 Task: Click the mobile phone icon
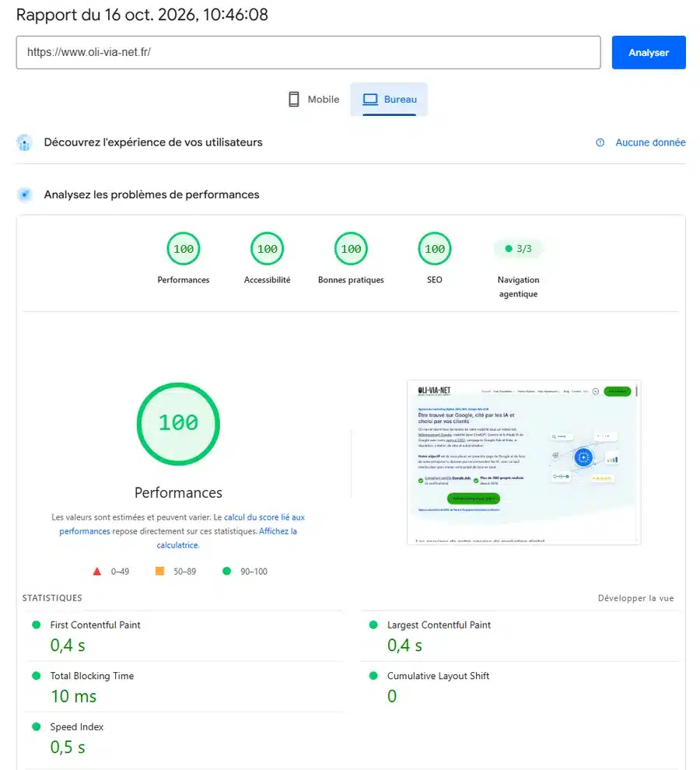point(294,100)
